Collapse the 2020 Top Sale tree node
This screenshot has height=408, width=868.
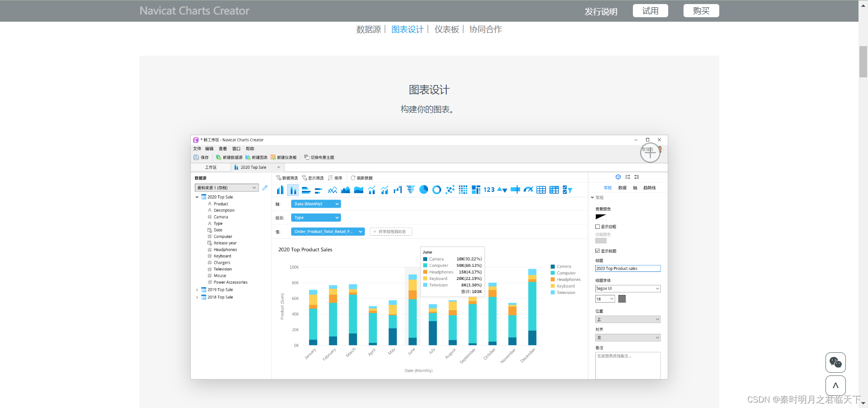tap(197, 197)
